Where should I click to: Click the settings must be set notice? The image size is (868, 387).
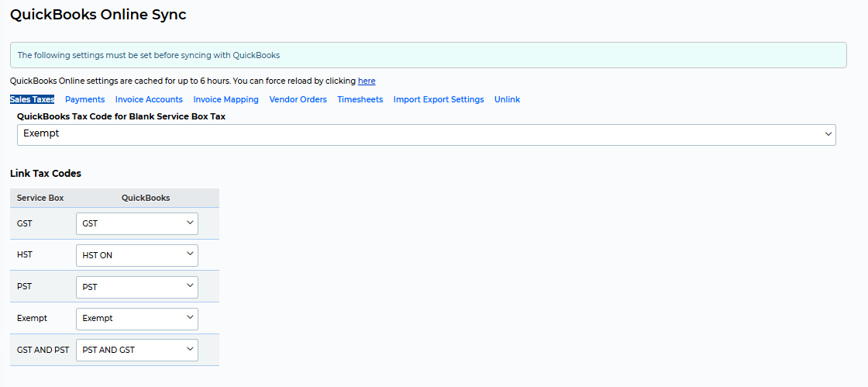pos(429,55)
